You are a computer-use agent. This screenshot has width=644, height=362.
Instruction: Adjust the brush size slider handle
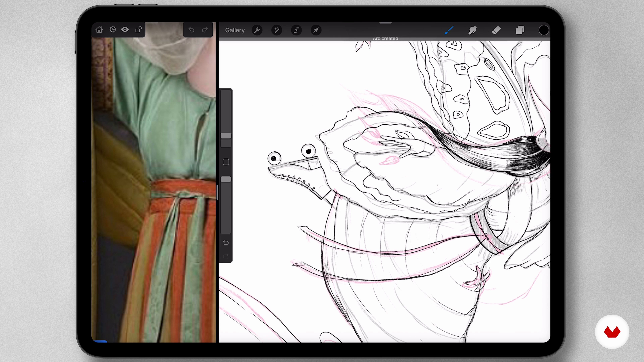226,136
